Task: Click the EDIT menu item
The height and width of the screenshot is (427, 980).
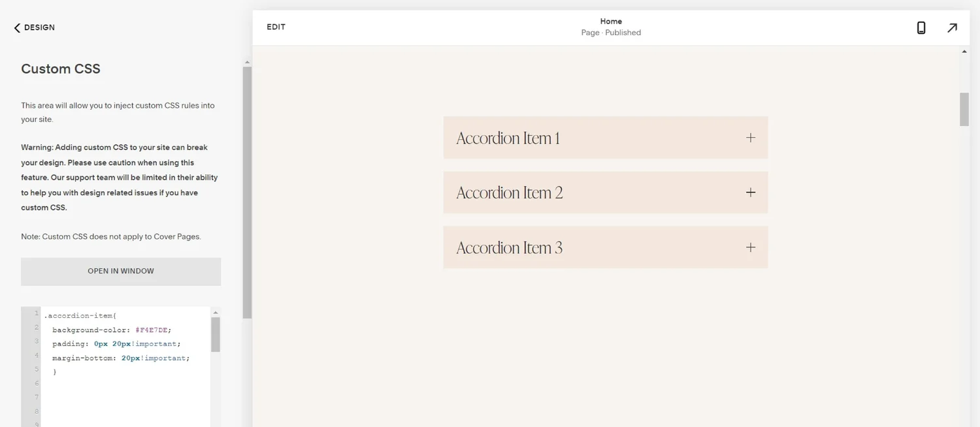Action: click(276, 27)
